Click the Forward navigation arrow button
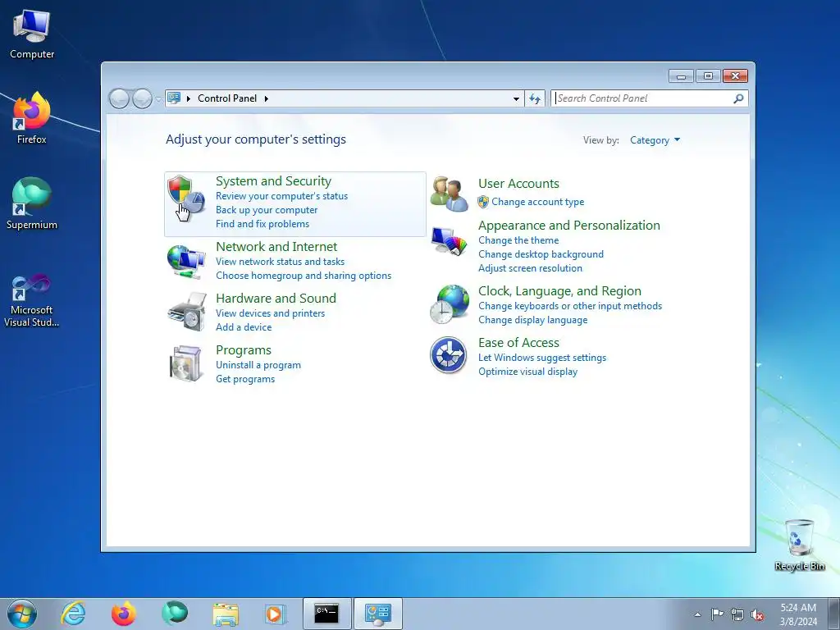This screenshot has width=840, height=630. [142, 98]
